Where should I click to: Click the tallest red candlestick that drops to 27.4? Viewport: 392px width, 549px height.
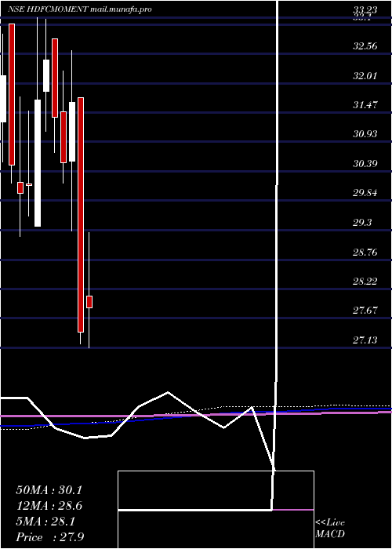81,215
